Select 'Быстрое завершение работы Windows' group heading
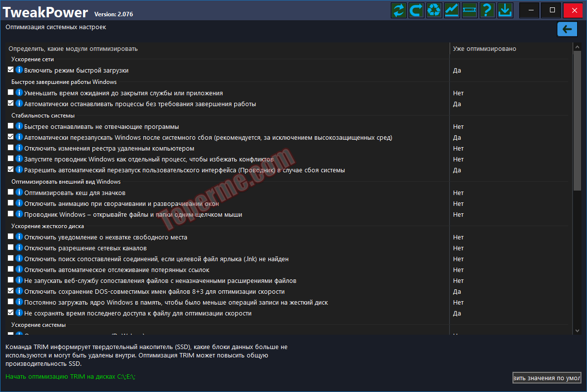Image resolution: width=587 pixels, height=392 pixels. click(x=64, y=82)
